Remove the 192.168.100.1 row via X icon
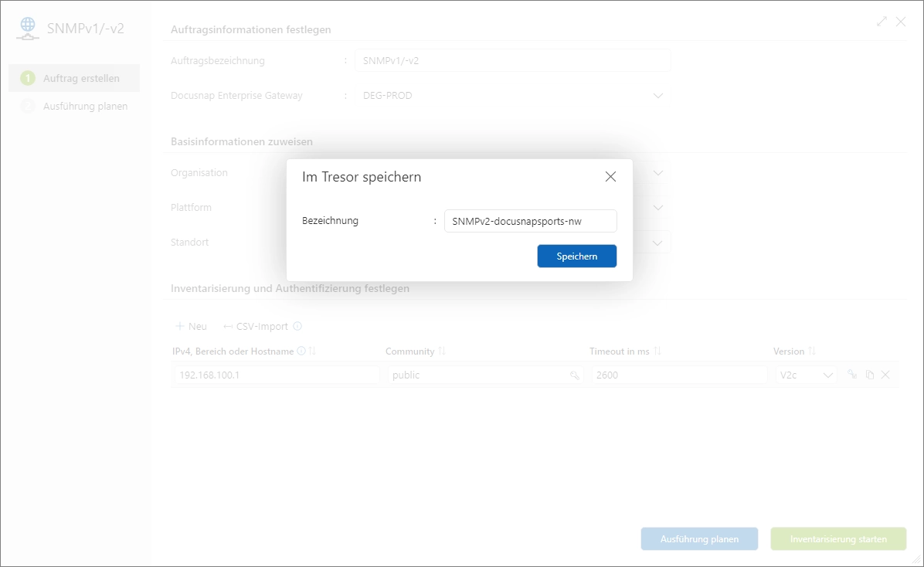This screenshot has height=567, width=924. point(886,375)
